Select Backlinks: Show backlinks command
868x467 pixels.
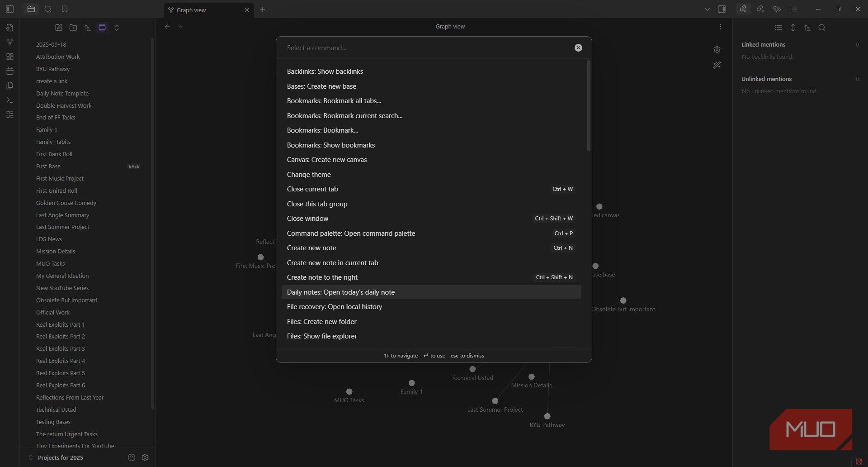click(x=431, y=71)
